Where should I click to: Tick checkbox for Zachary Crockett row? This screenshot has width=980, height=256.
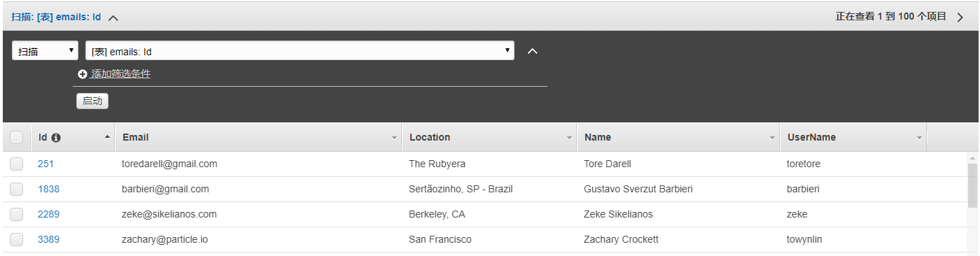pyautogui.click(x=17, y=240)
